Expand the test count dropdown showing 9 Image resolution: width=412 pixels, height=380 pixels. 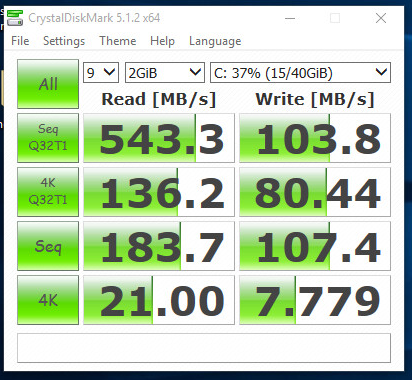coord(101,73)
